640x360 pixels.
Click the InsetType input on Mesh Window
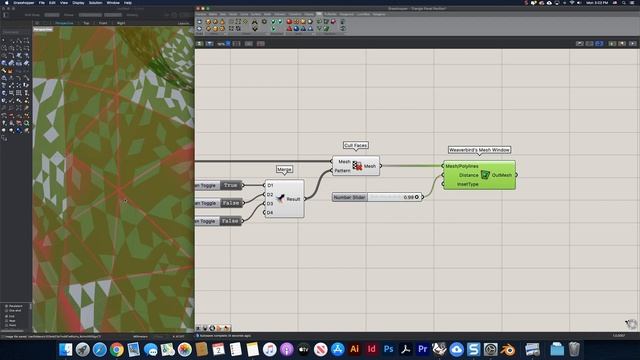coord(468,184)
